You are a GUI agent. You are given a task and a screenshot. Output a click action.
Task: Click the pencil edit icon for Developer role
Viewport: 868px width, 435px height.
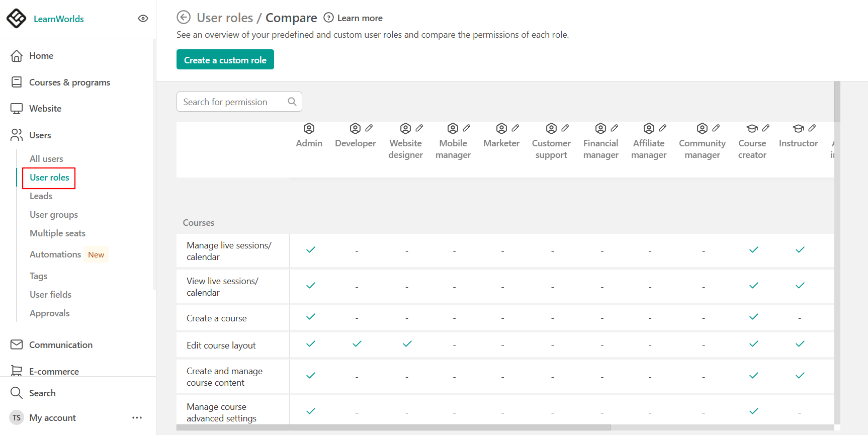tap(369, 128)
